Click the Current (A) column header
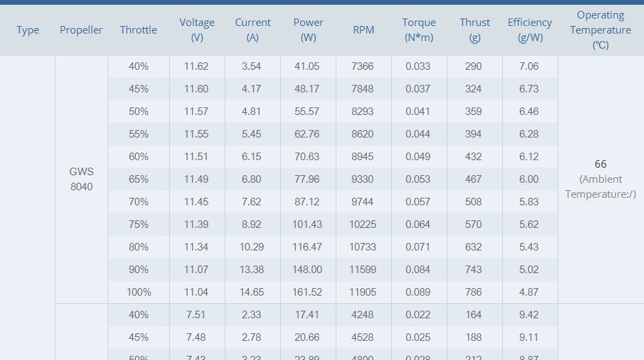Viewport: 644px width, 360px height. click(253, 30)
